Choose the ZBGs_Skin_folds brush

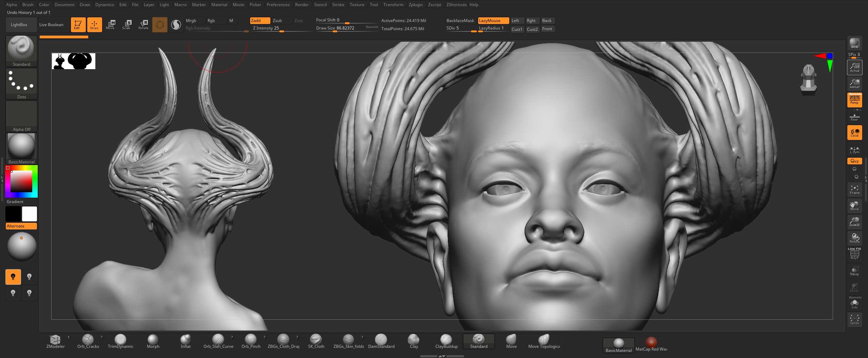(348, 341)
